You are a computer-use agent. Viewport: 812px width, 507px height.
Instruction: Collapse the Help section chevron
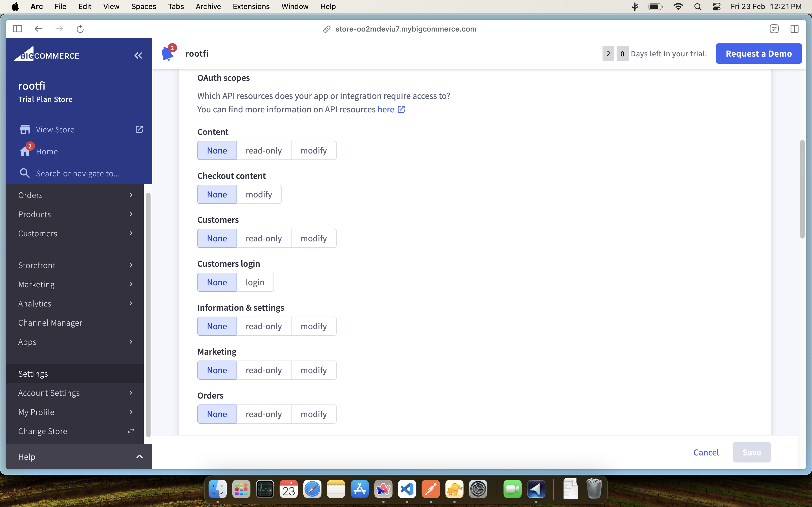(139, 457)
